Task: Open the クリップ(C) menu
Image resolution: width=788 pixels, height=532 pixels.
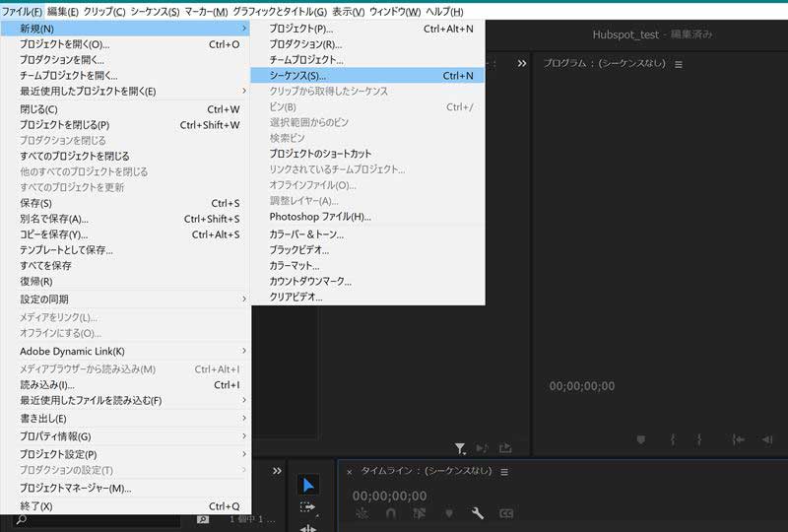Action: pos(104,11)
